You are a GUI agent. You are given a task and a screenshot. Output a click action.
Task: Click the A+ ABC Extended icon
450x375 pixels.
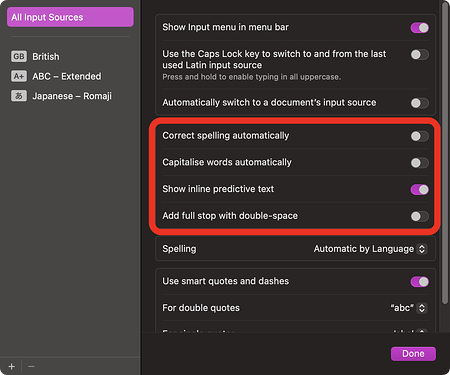point(19,76)
